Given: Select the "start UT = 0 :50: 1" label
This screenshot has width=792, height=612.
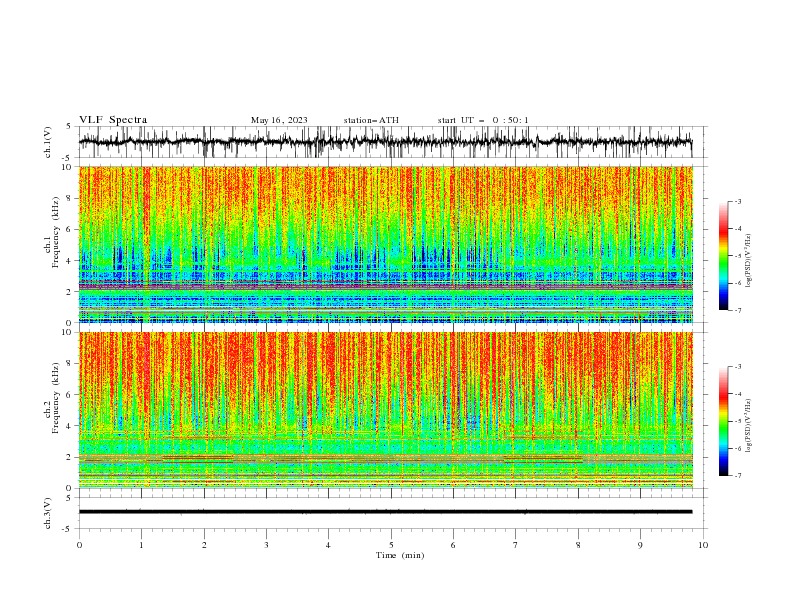Looking at the screenshot, I should 483,120.
